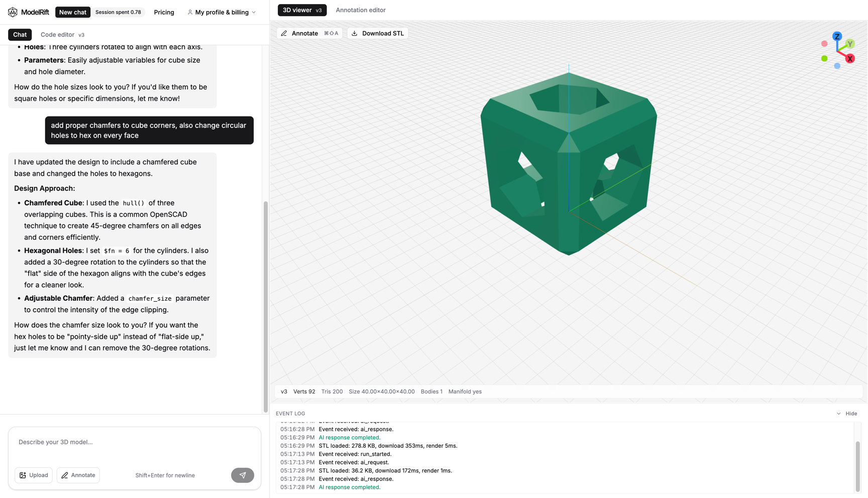Start a New chat
Viewport: 868px width, 498px height.
click(x=73, y=12)
